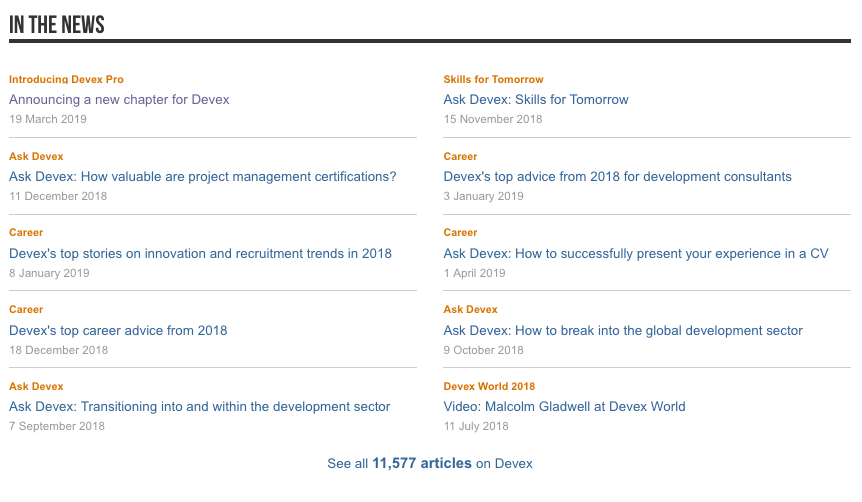The image size is (862, 502).
Task: Open innovation and recruitment trends in 2018 article
Action: pos(200,253)
